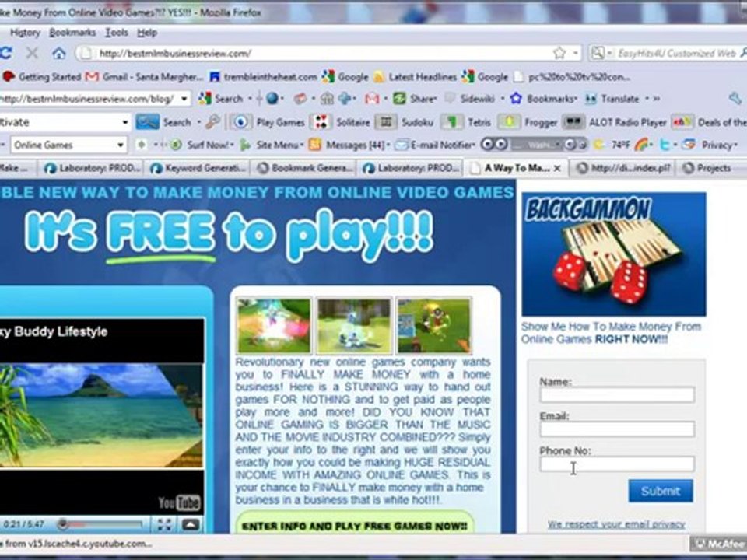
Task: Click the Email input field
Action: pos(617,429)
